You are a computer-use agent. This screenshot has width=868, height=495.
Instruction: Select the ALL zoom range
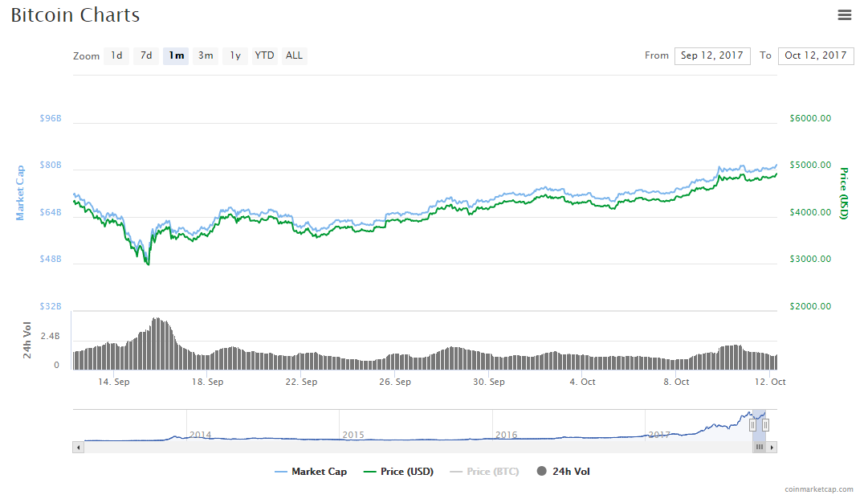[x=294, y=55]
